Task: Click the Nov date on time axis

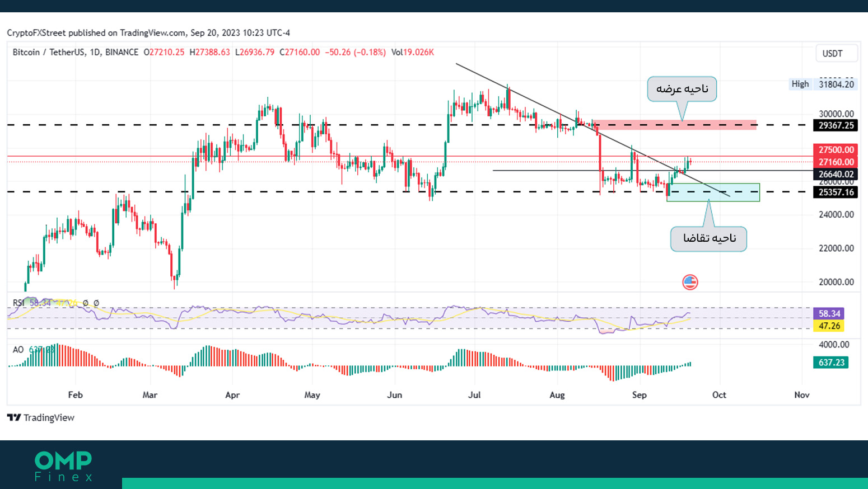Action: pyautogui.click(x=802, y=395)
